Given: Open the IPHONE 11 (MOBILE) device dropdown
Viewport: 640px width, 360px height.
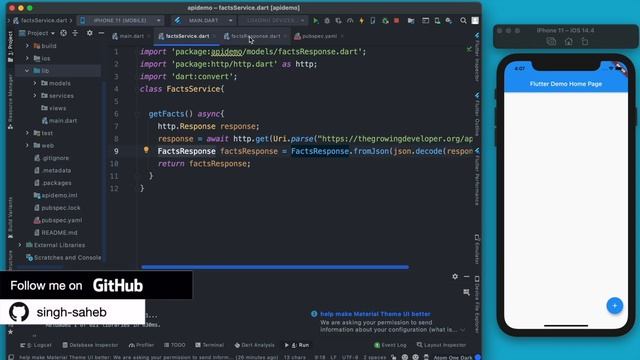Looking at the screenshot, I should click(x=121, y=20).
